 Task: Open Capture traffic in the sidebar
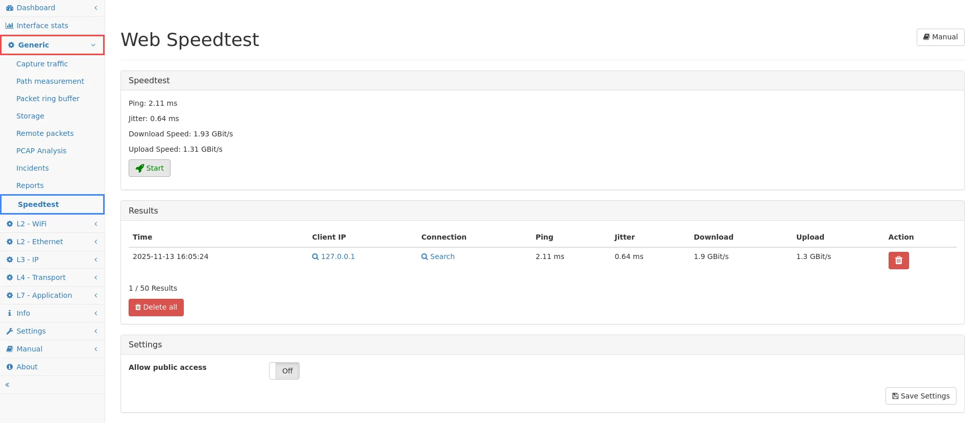[42, 64]
